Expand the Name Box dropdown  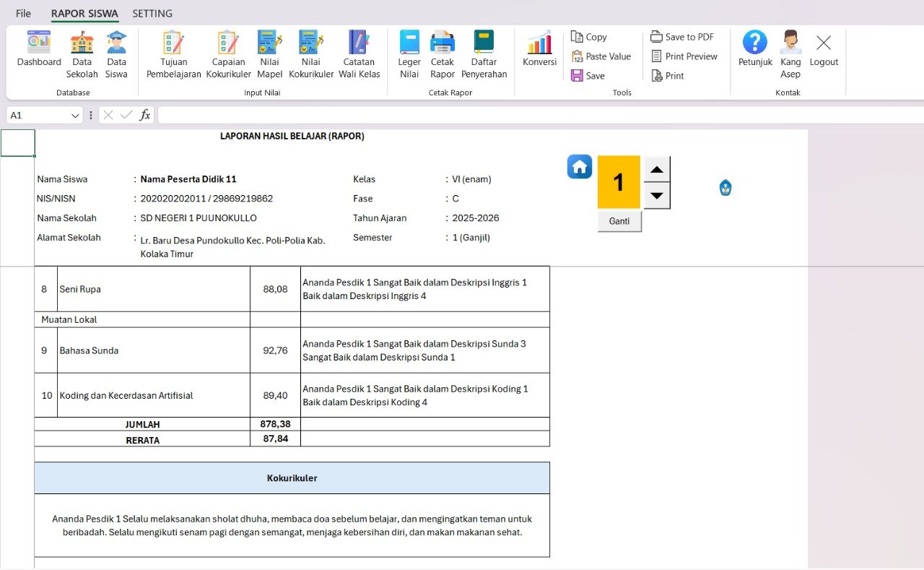pos(76,116)
